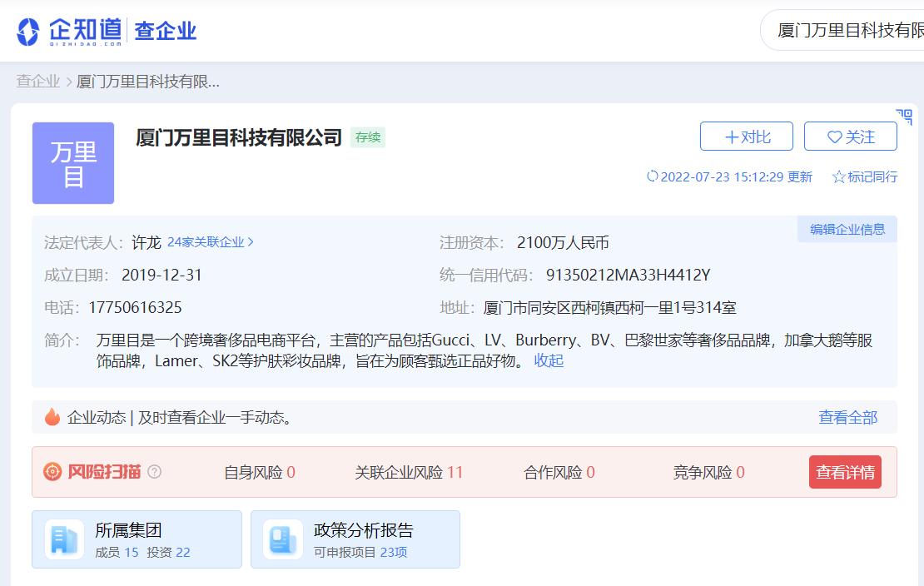The height and width of the screenshot is (586, 924).
Task: Toggle following via the 关注 button
Action: (851, 137)
